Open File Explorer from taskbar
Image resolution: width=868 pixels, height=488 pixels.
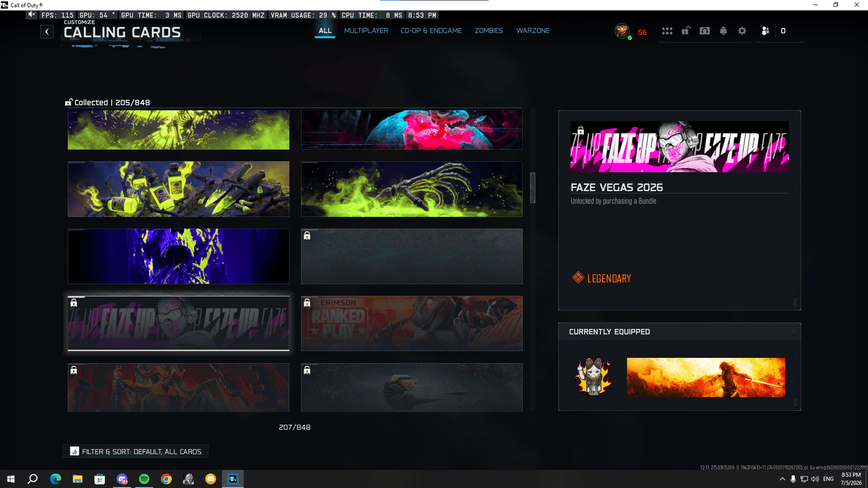click(x=78, y=479)
